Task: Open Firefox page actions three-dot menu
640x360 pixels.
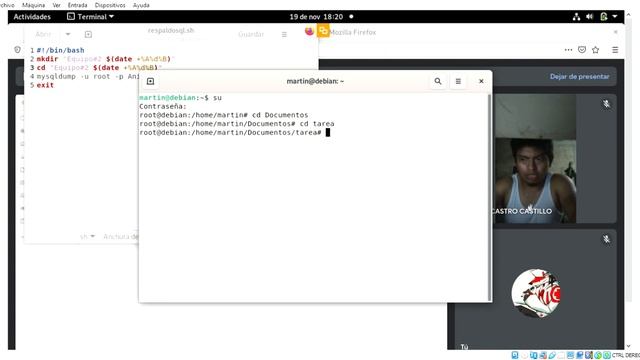Action: pos(568,50)
